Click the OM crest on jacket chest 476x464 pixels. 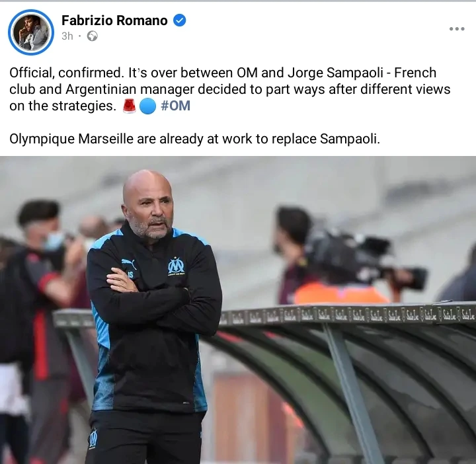176,267
